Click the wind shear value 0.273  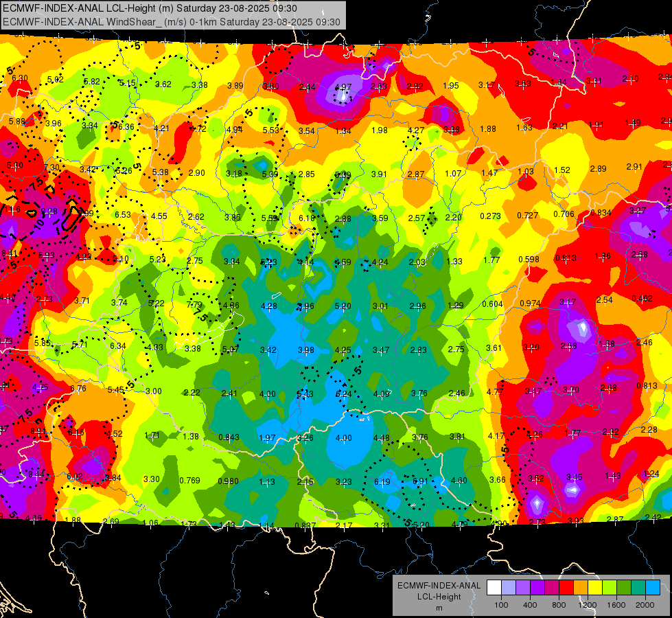(x=490, y=216)
